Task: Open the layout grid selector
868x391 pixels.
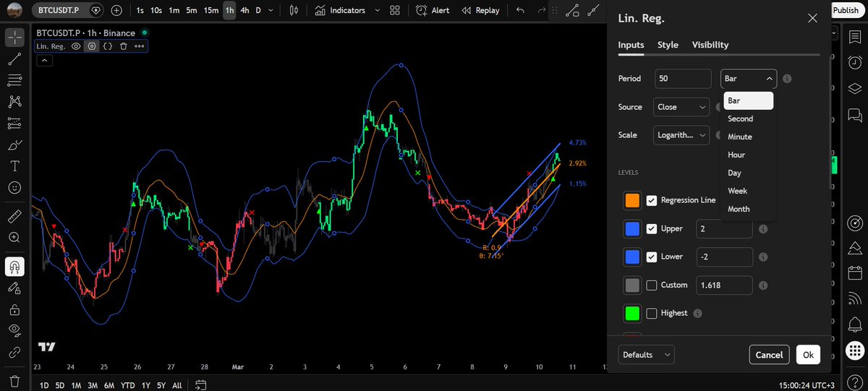Action: point(395,10)
